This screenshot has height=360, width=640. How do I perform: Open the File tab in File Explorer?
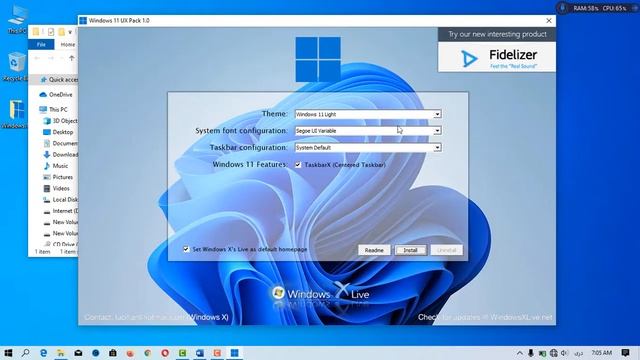click(41, 44)
